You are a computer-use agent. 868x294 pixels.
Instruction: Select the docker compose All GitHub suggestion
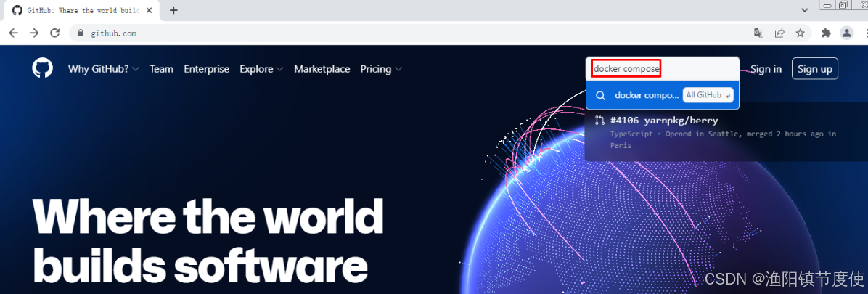point(663,95)
